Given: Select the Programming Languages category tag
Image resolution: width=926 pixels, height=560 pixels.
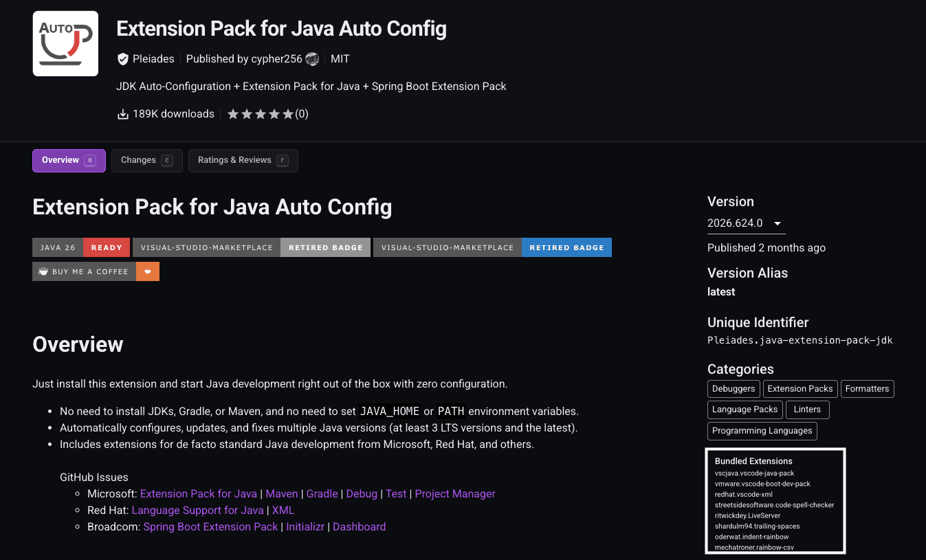Looking at the screenshot, I should 762,431.
